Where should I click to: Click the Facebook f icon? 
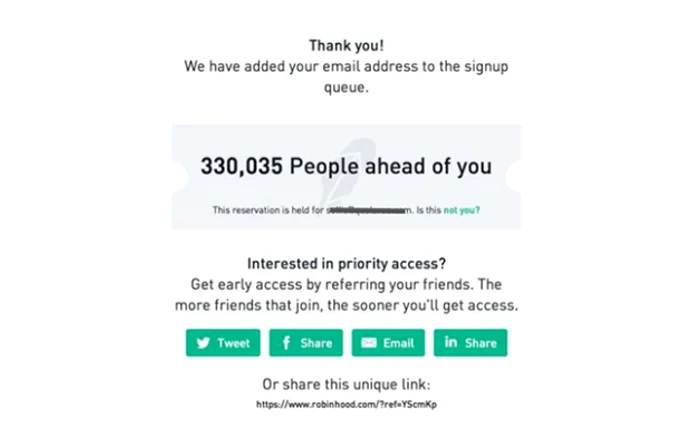point(287,342)
